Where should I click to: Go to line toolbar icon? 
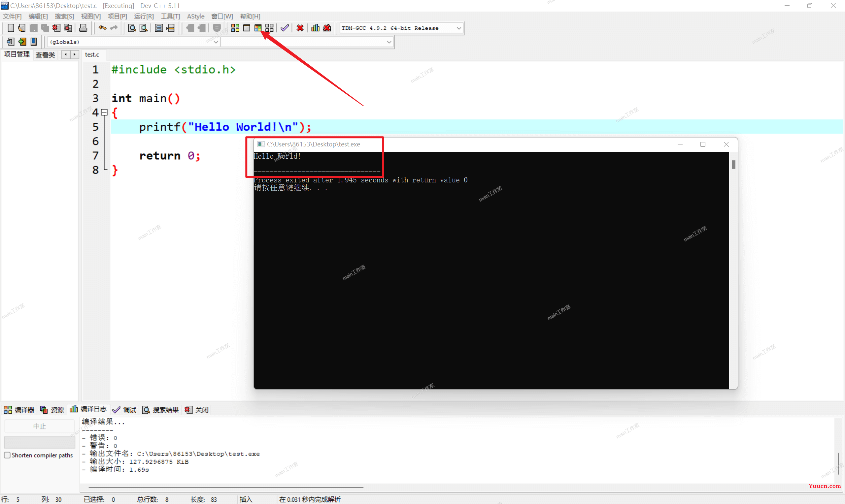171,28
